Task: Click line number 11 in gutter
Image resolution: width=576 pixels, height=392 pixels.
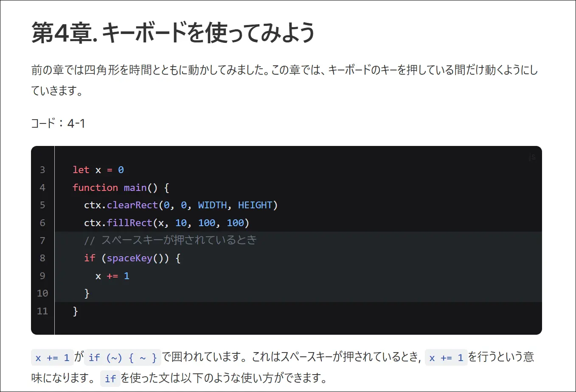Action: 42,311
